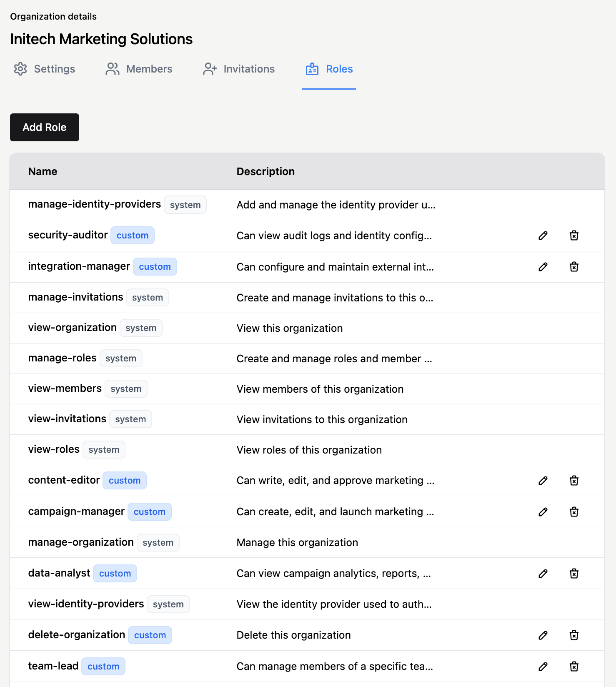
Task: Select the Roles tab
Action: [329, 69]
